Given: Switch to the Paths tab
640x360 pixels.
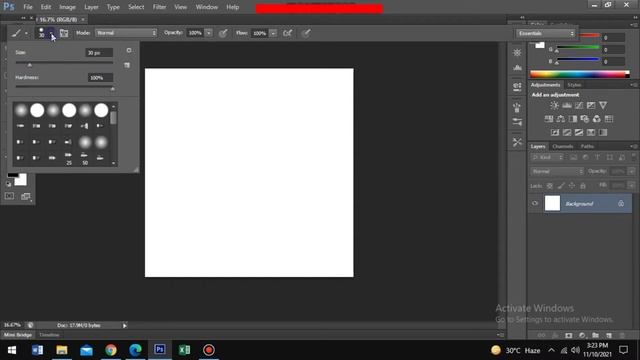Looking at the screenshot, I should tap(587, 146).
